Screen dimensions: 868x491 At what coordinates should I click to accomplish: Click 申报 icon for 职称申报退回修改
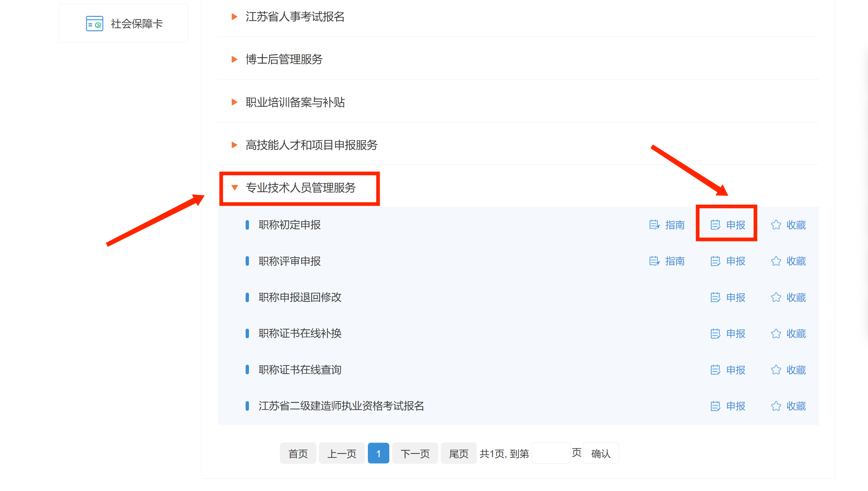715,297
